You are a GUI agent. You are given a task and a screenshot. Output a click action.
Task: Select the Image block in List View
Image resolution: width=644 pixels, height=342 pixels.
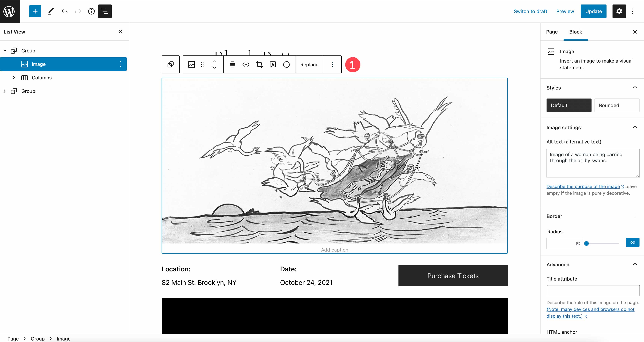[x=39, y=64]
